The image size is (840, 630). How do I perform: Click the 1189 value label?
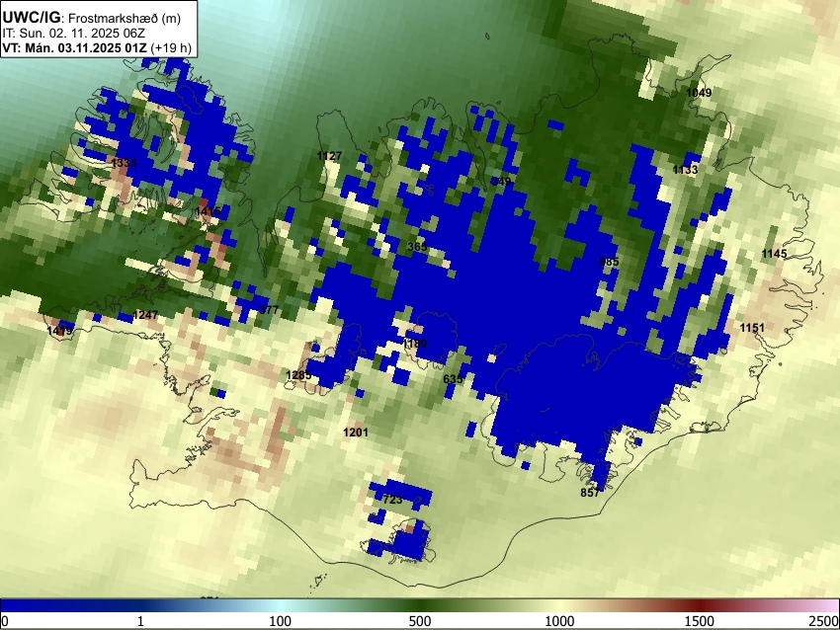[x=415, y=343]
